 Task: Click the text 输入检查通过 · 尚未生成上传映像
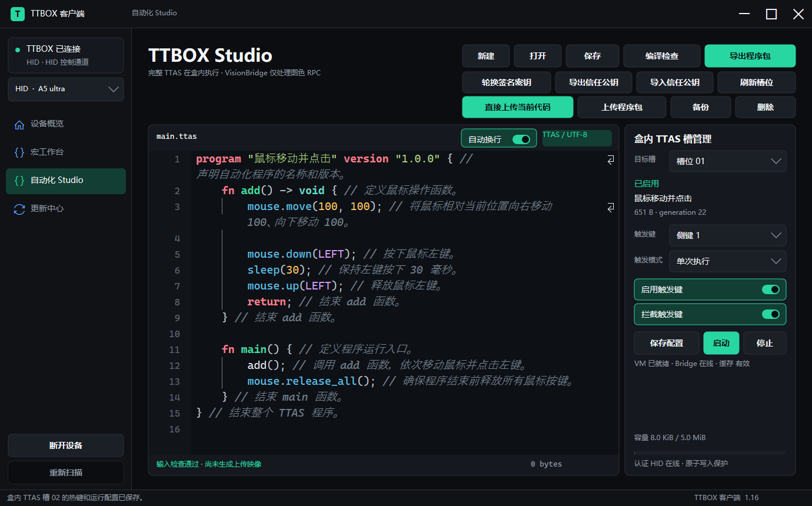click(x=209, y=464)
